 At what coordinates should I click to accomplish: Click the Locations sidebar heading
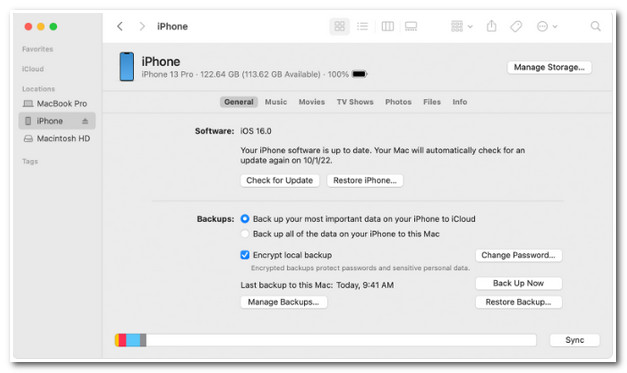[x=38, y=89]
